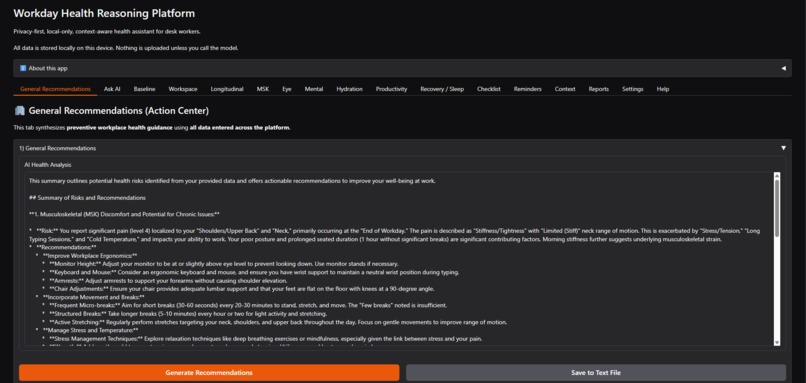This screenshot has width=806, height=383.
Task: Go to the Longitudinal tab
Action: [x=227, y=89]
